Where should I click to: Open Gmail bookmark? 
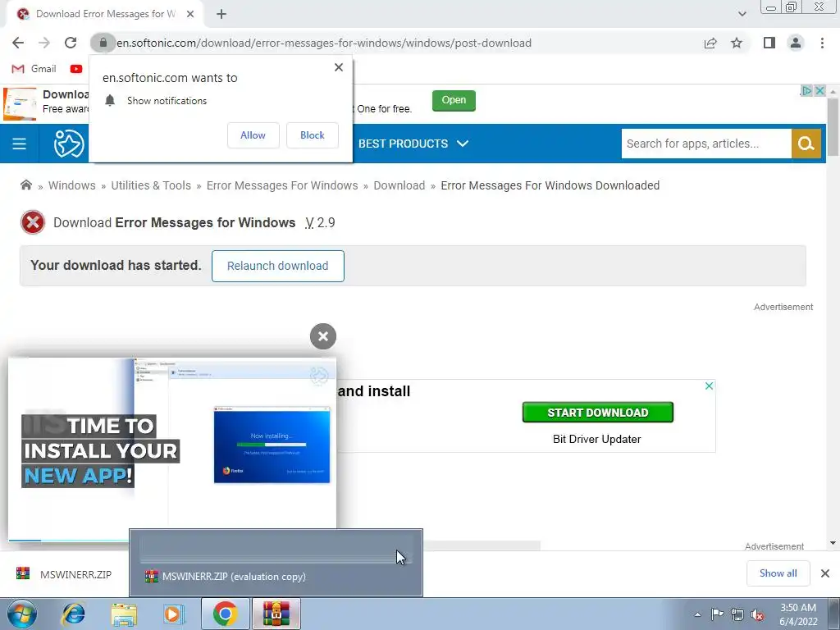point(34,69)
